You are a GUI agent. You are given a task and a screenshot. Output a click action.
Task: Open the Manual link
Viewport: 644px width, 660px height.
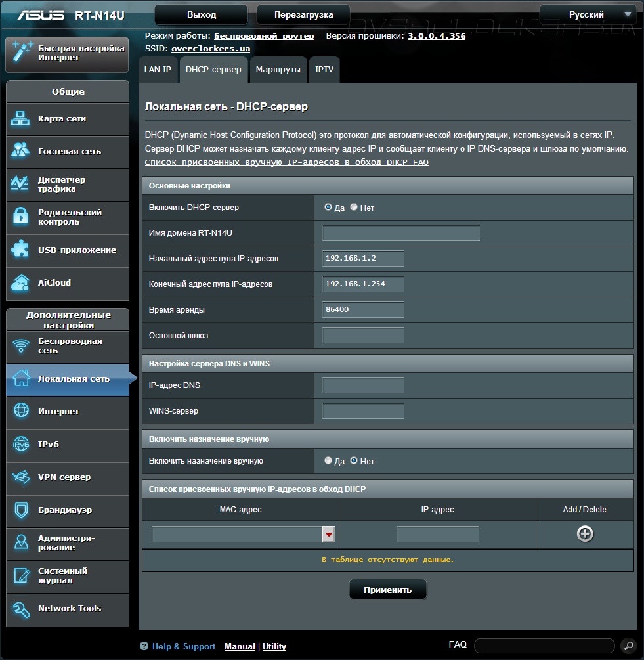[240, 646]
